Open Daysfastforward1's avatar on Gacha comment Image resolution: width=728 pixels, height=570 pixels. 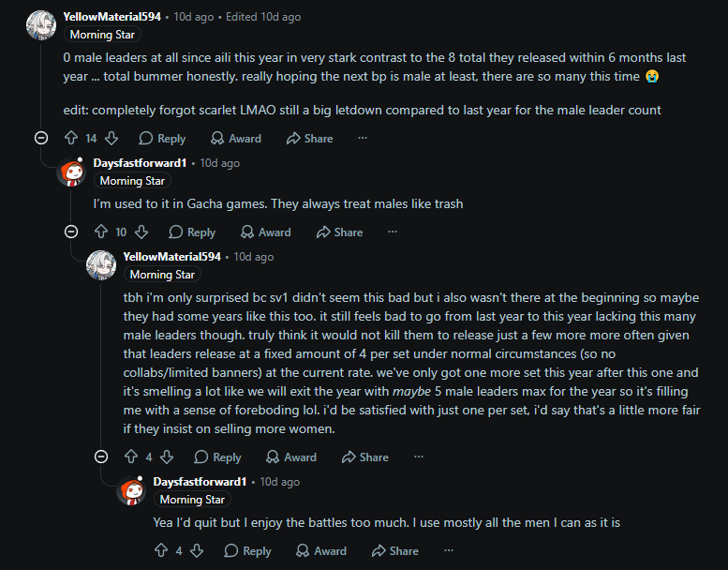pos(71,172)
